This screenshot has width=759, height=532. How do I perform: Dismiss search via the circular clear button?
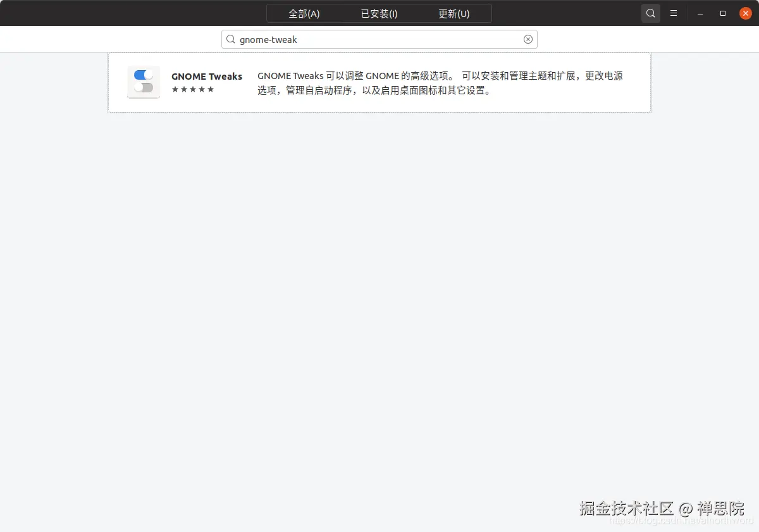click(528, 39)
